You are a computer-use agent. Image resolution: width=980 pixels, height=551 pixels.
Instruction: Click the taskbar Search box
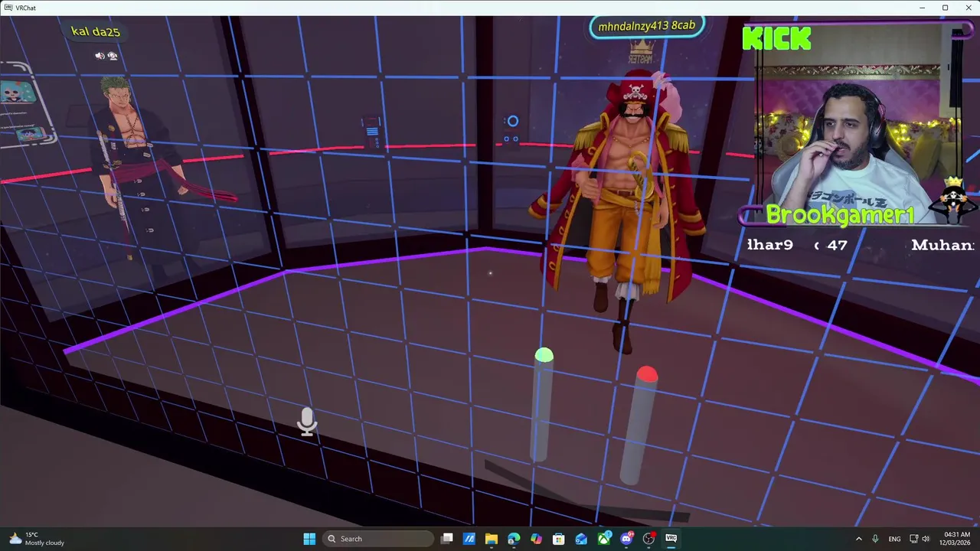coord(378,539)
